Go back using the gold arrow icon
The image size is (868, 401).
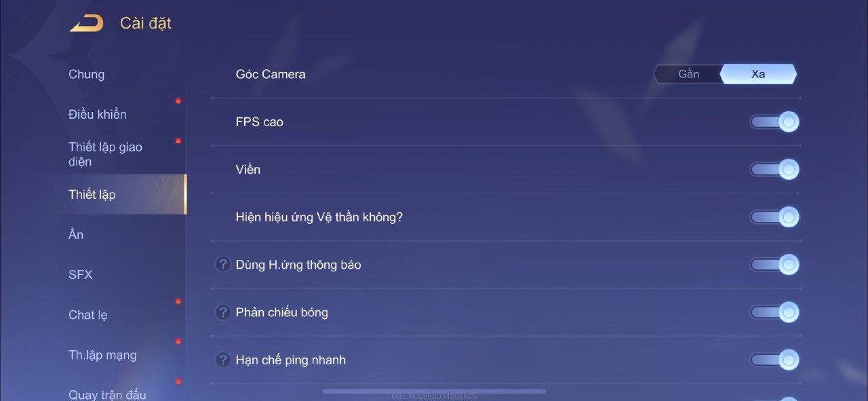click(86, 23)
